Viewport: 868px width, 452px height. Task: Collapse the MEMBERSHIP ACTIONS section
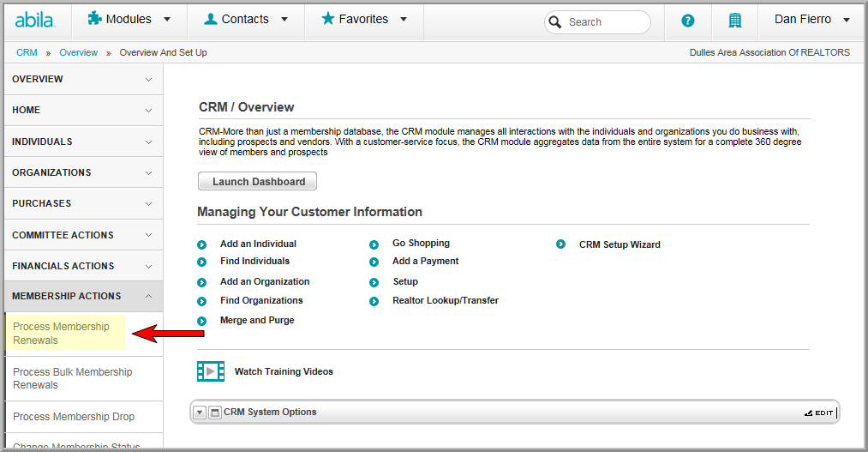coord(148,297)
